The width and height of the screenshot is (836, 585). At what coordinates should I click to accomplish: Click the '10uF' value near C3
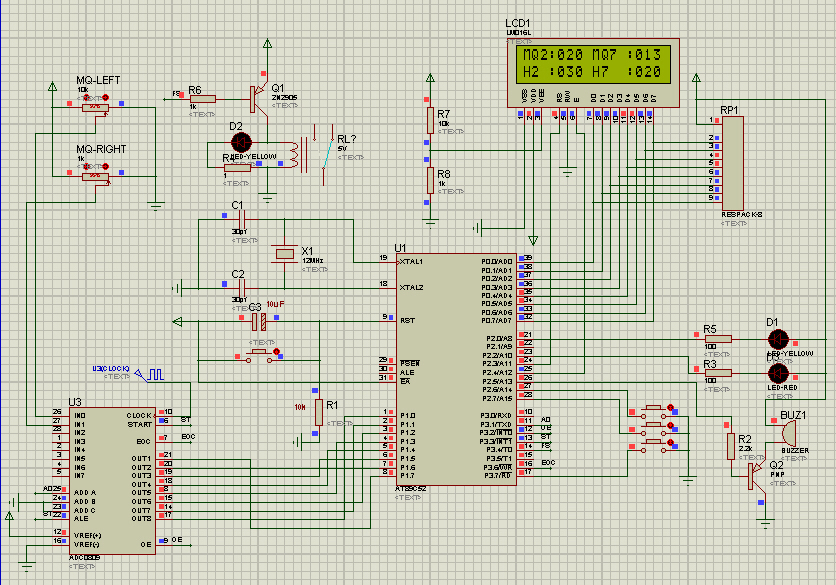tap(275, 304)
